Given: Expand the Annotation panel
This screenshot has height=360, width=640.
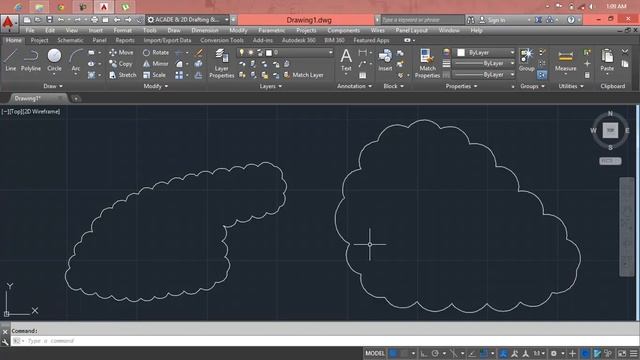Looking at the screenshot, I should [354, 86].
